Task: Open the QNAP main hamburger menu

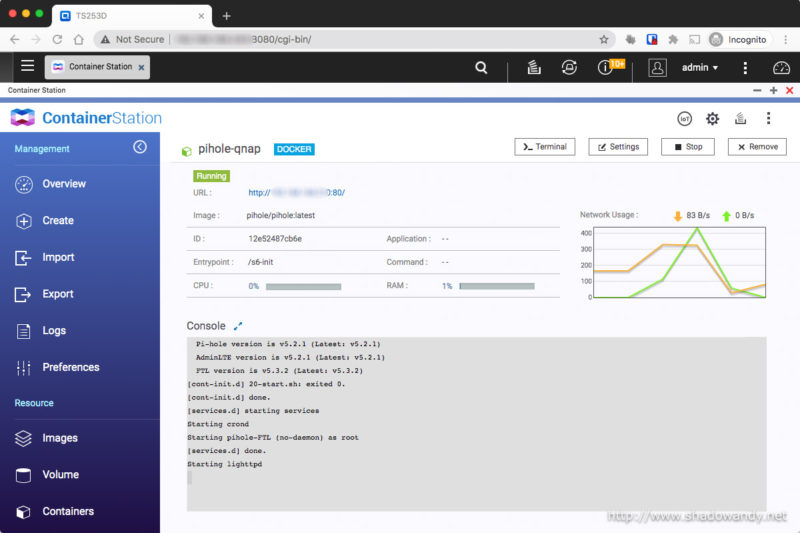Action: (27, 67)
